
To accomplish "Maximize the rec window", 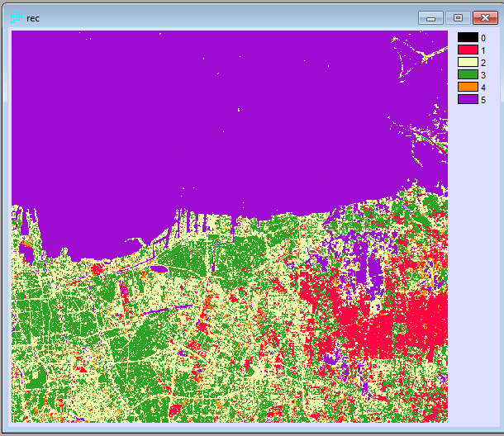I will [x=457, y=17].
